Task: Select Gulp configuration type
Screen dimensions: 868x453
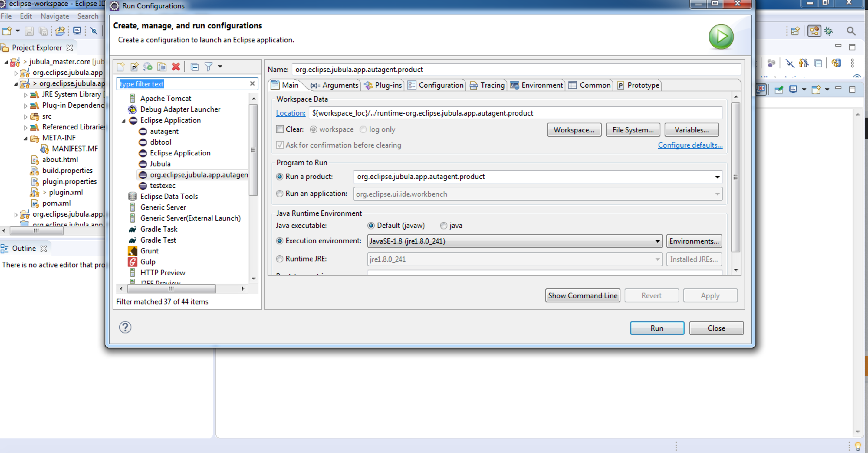Action: click(x=148, y=262)
